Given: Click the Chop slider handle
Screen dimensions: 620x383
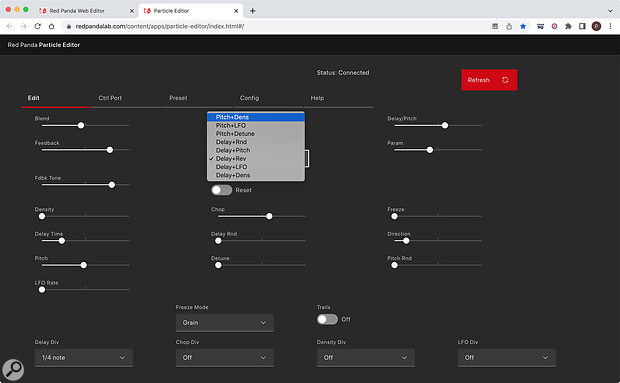Looking at the screenshot, I should click(x=269, y=216).
